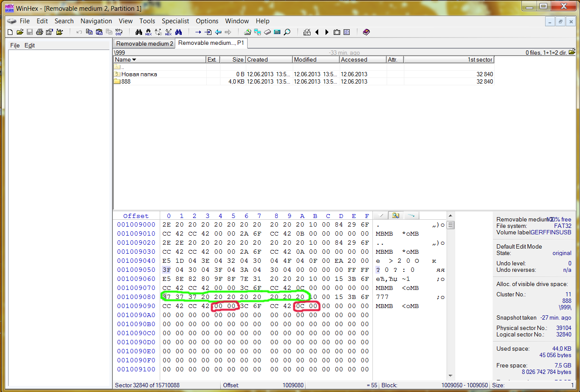This screenshot has height=392, width=580.
Task: Click the Print icon in toolbar
Action: 40,32
